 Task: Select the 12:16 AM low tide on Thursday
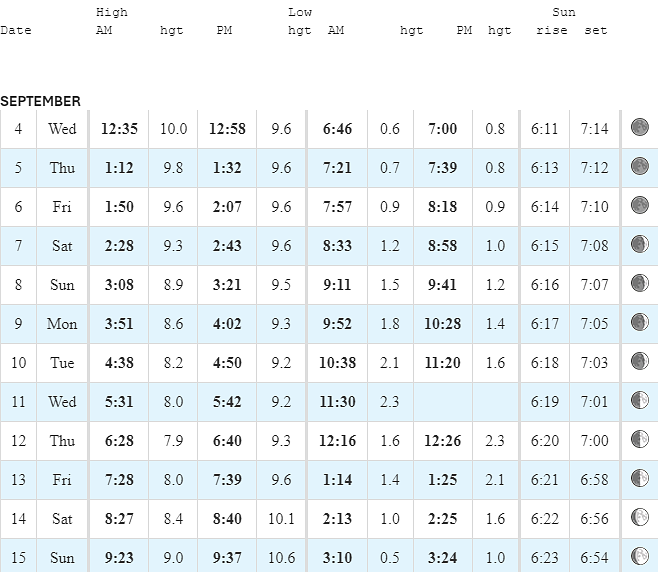[x=337, y=441]
